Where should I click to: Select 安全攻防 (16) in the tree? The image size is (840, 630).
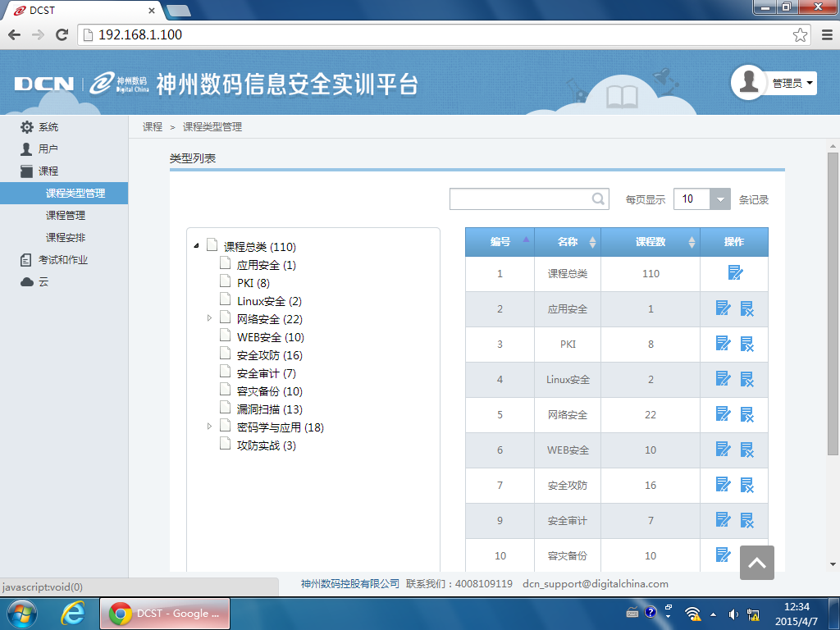tap(269, 355)
